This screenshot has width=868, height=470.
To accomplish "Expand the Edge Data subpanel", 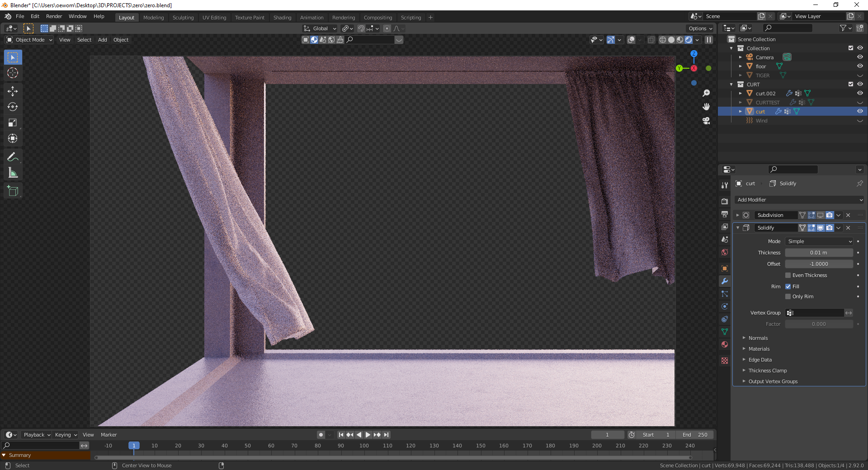I will [760, 360].
